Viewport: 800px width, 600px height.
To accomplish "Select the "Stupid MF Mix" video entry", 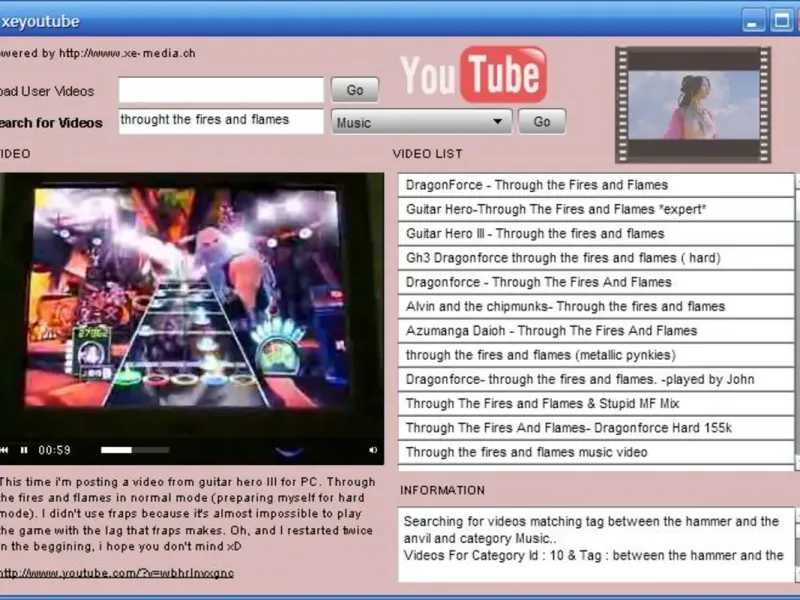I will 596,404.
